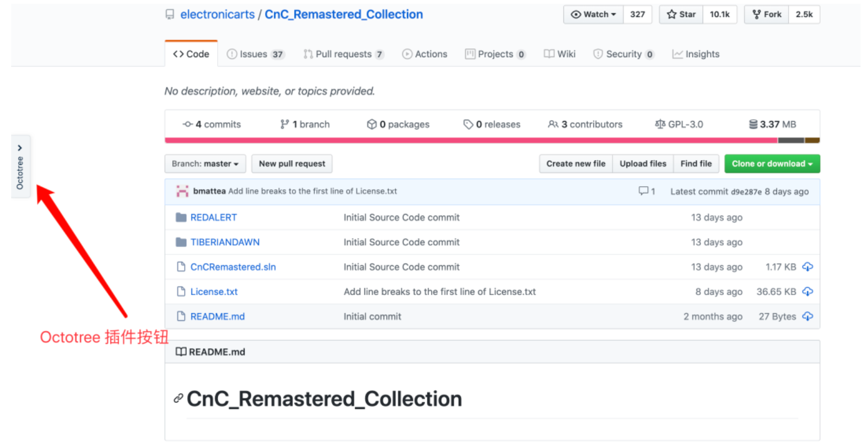Open the Security tab
The width and height of the screenshot is (868, 444).
pyautogui.click(x=624, y=54)
